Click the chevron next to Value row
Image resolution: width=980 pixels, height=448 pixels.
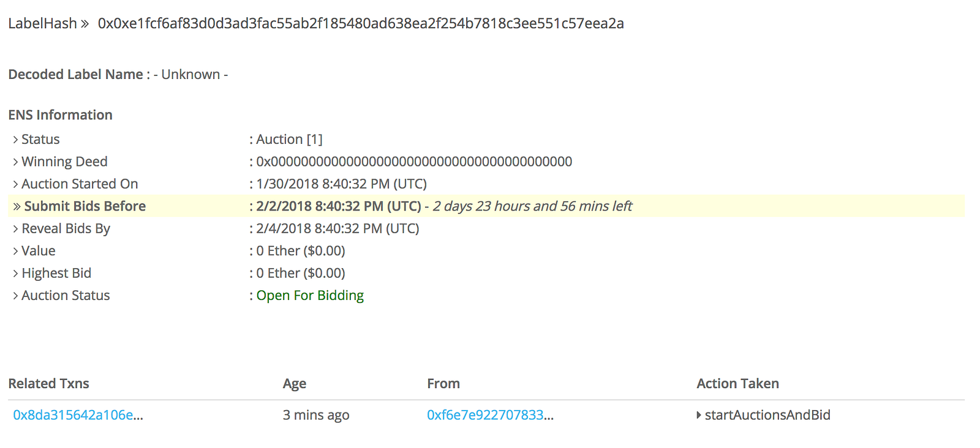15,252
